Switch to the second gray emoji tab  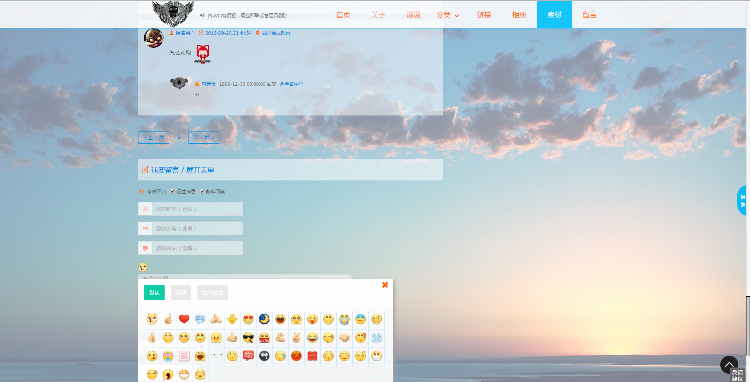[x=181, y=293]
